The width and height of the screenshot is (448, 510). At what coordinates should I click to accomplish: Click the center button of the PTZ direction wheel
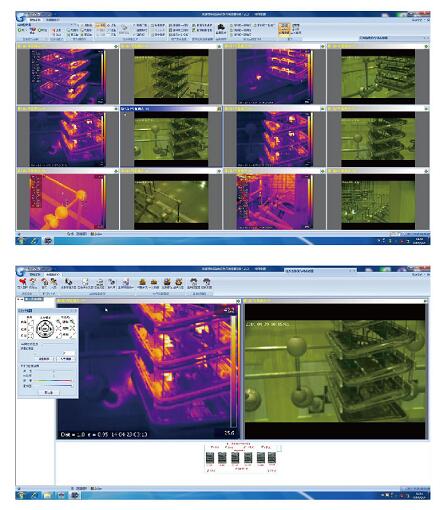click(x=45, y=328)
